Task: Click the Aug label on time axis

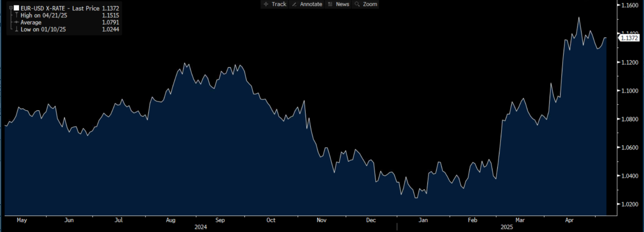Action: coord(171,220)
